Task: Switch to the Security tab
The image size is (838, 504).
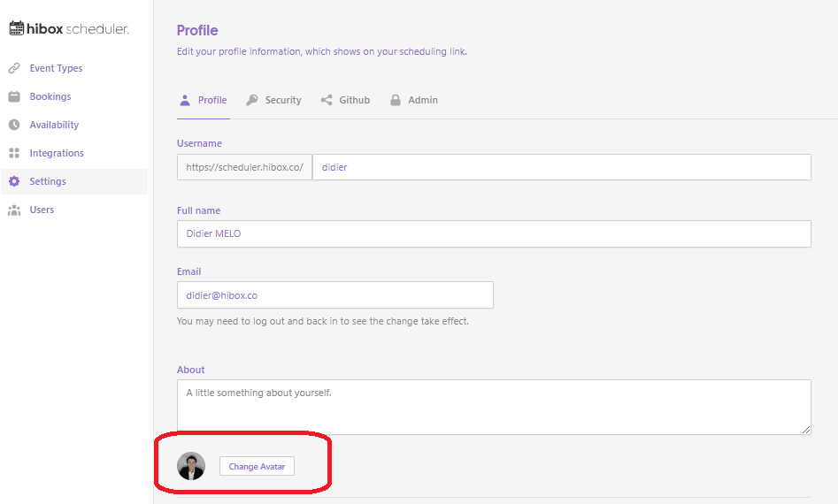Action: (x=273, y=101)
